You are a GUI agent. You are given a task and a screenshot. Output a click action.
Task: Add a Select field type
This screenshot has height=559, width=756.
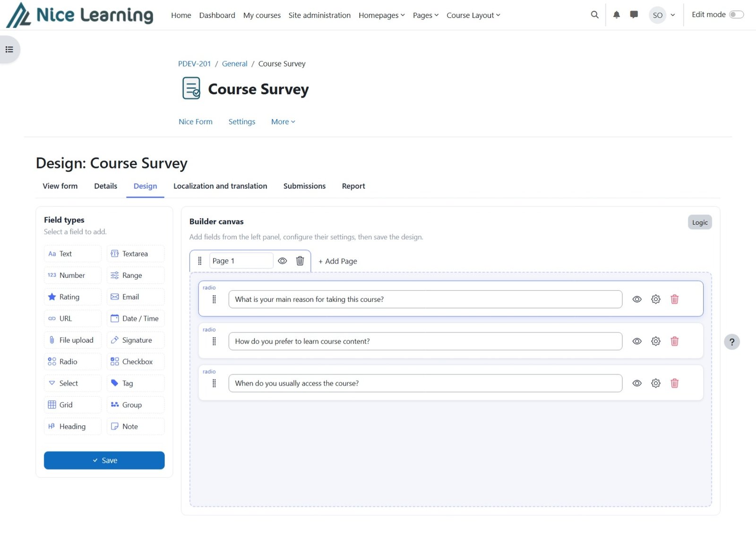(72, 383)
